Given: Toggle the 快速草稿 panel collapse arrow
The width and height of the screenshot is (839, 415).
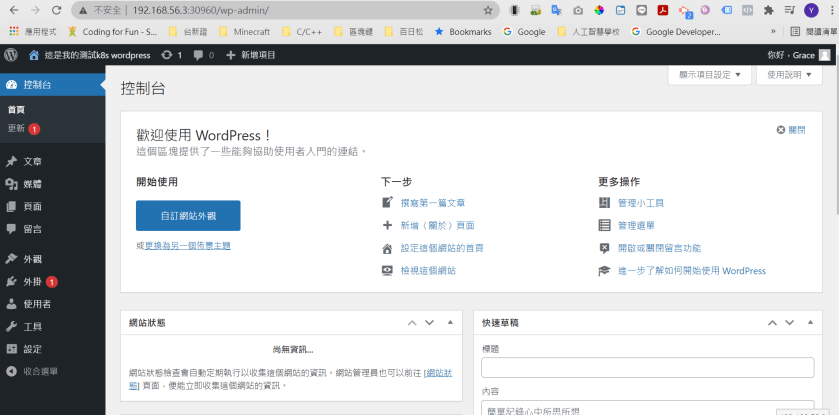Looking at the screenshot, I should click(811, 323).
